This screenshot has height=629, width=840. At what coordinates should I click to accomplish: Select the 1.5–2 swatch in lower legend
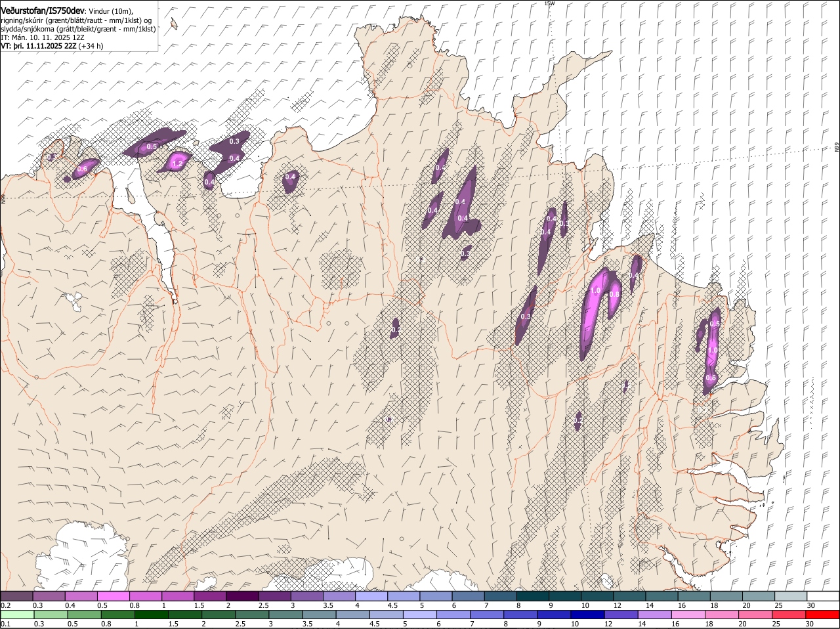click(x=184, y=615)
